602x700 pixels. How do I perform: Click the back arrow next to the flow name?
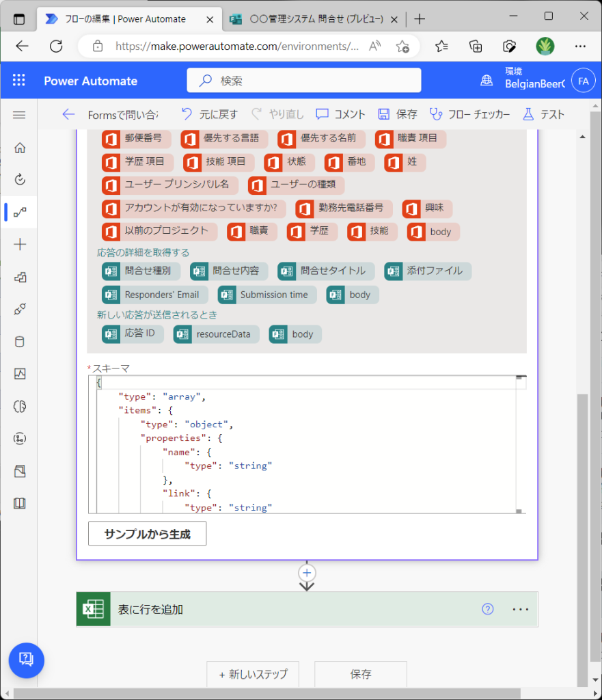[68, 114]
